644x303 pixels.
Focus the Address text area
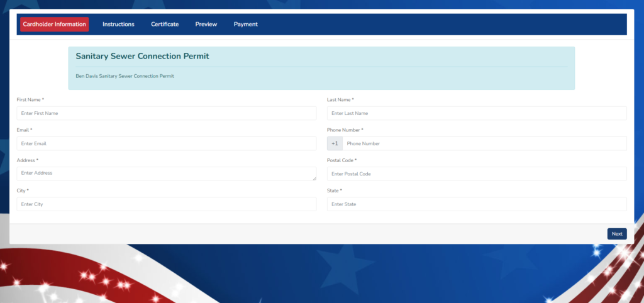pos(166,174)
